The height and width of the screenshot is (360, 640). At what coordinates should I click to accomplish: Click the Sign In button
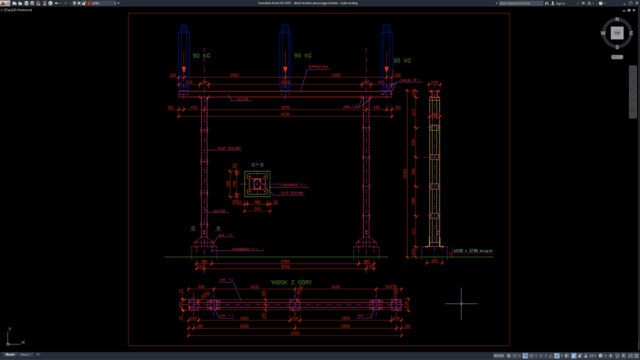[x=559, y=3]
